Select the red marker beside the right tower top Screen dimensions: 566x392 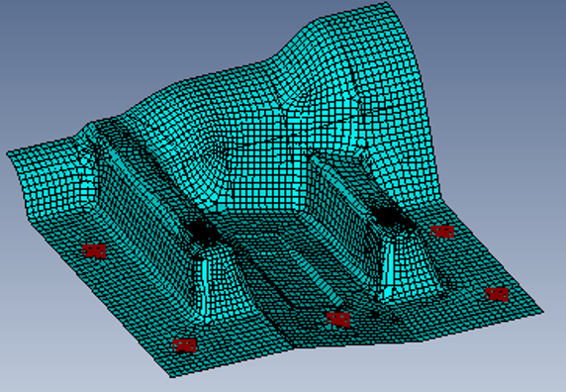coord(442,232)
